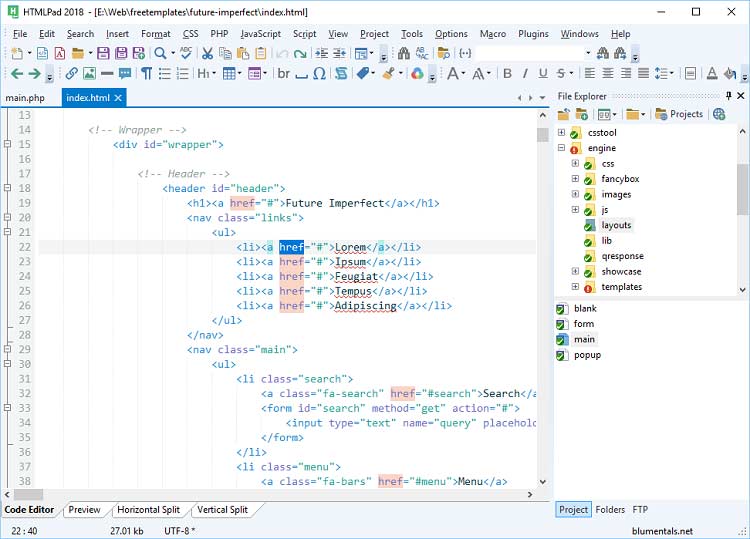Image resolution: width=750 pixels, height=539 pixels.
Task: Collapse the engine folder tree node
Action: click(x=561, y=148)
